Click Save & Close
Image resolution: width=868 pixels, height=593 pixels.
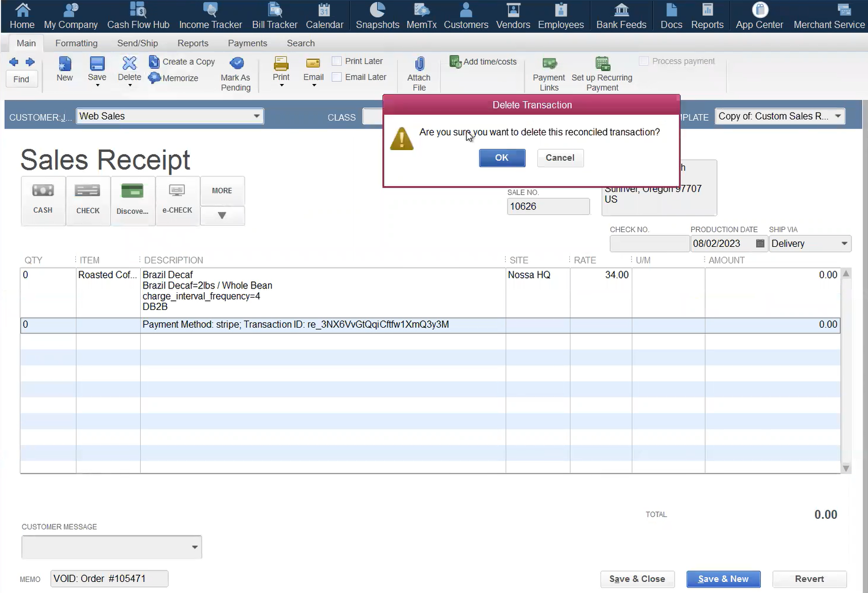[x=637, y=579]
